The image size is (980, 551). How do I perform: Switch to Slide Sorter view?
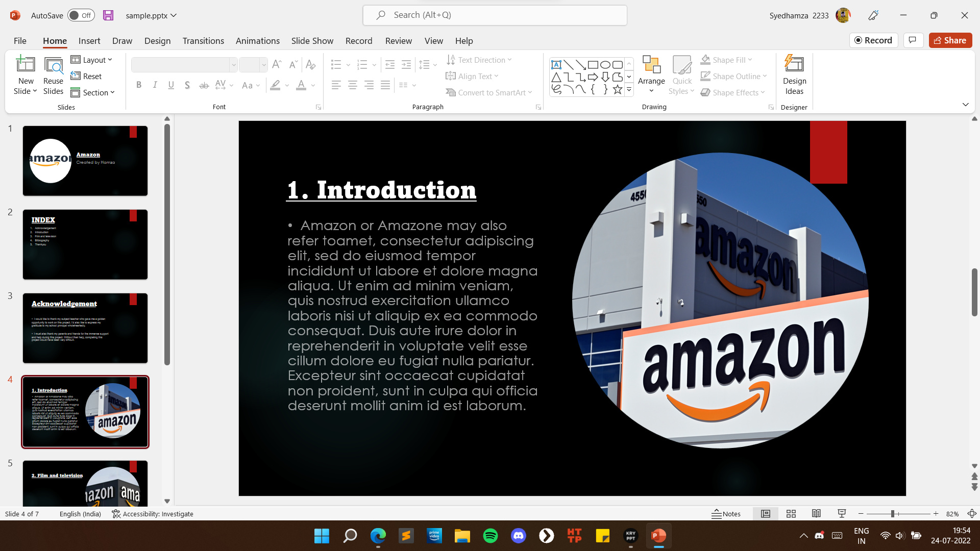pyautogui.click(x=791, y=514)
